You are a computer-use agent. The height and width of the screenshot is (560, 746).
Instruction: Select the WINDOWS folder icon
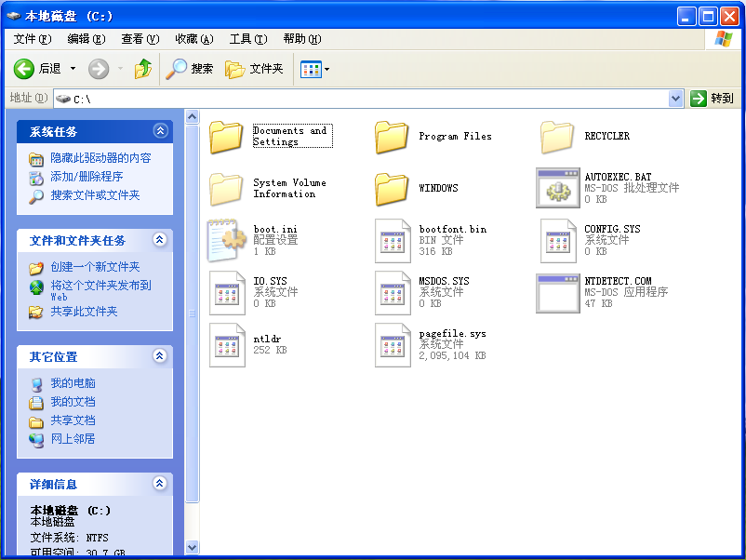[x=392, y=189]
